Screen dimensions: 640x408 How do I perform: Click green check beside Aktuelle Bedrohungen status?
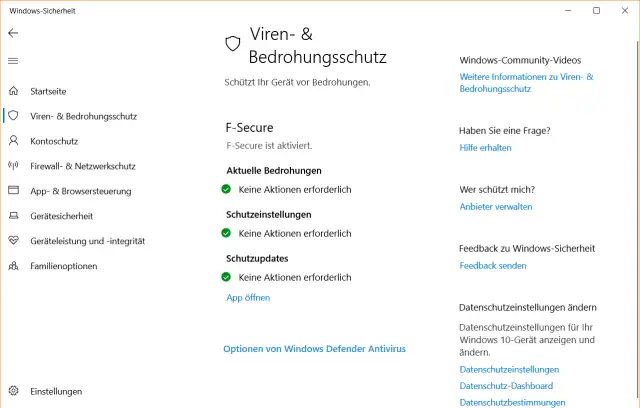[x=227, y=189]
